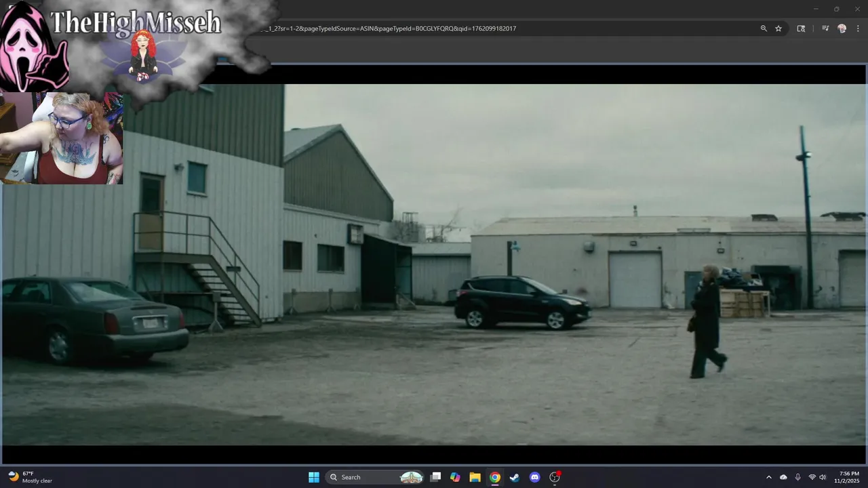Open the Chrome profile avatar
868x488 pixels.
(x=842, y=28)
